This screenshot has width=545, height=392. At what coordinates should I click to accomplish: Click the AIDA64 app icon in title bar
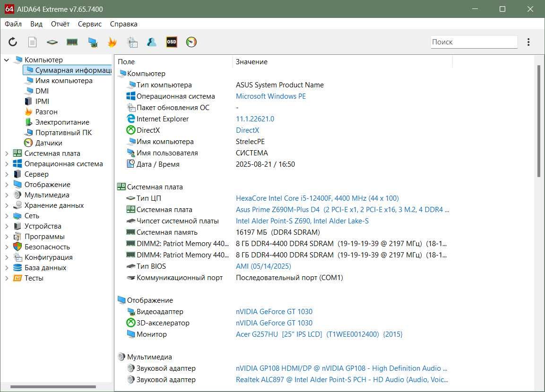click(9, 9)
